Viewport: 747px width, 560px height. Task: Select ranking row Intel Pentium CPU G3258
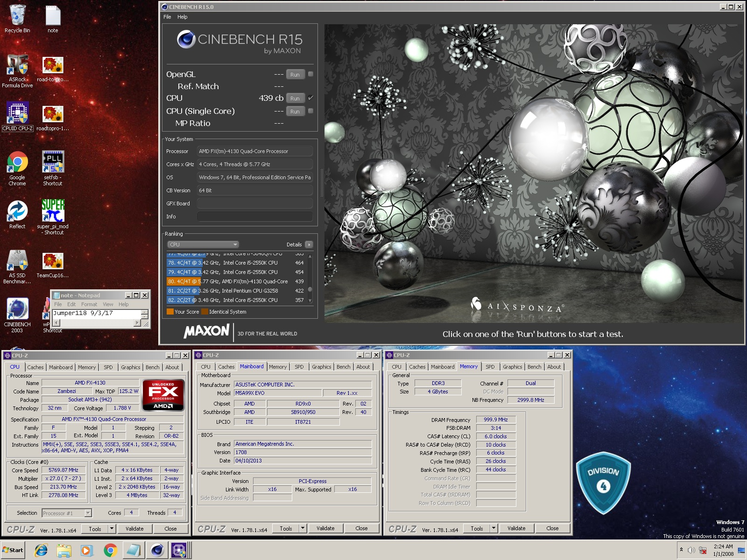[x=236, y=291]
